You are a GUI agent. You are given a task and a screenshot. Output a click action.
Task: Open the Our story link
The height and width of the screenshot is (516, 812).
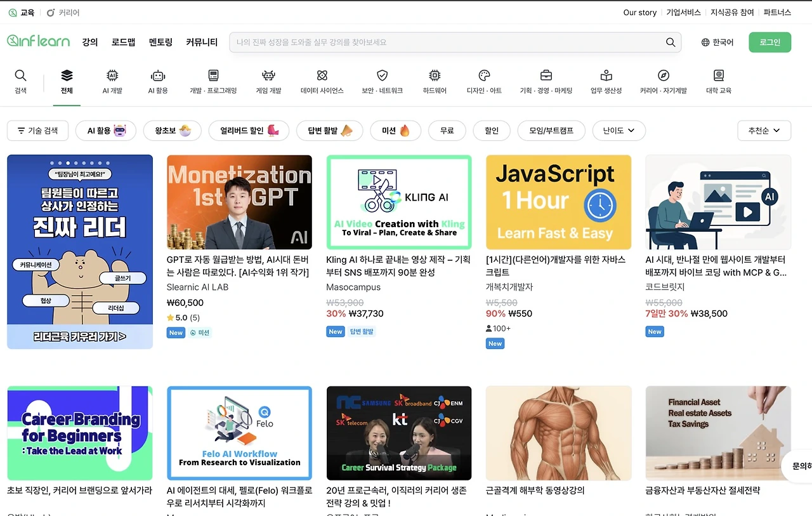pyautogui.click(x=640, y=13)
